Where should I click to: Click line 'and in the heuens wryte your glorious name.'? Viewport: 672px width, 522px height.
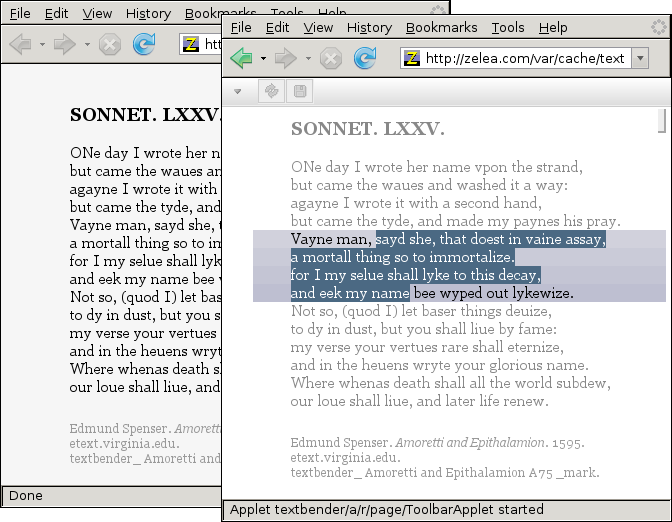440,365
